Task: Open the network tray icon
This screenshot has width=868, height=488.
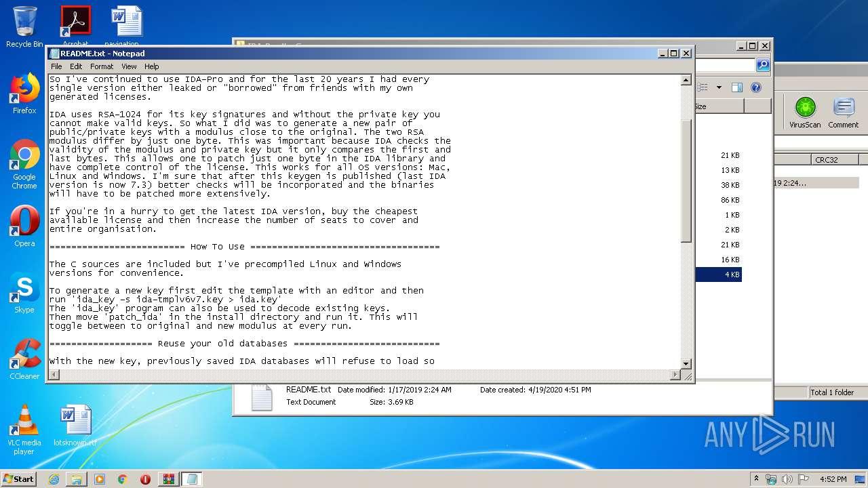Action: [771, 479]
